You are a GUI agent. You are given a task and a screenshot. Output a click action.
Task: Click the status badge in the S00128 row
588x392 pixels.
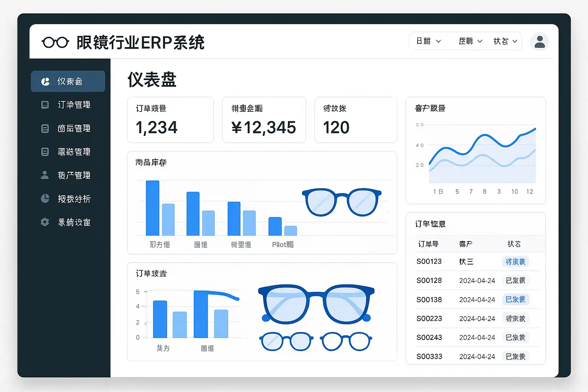tap(516, 281)
